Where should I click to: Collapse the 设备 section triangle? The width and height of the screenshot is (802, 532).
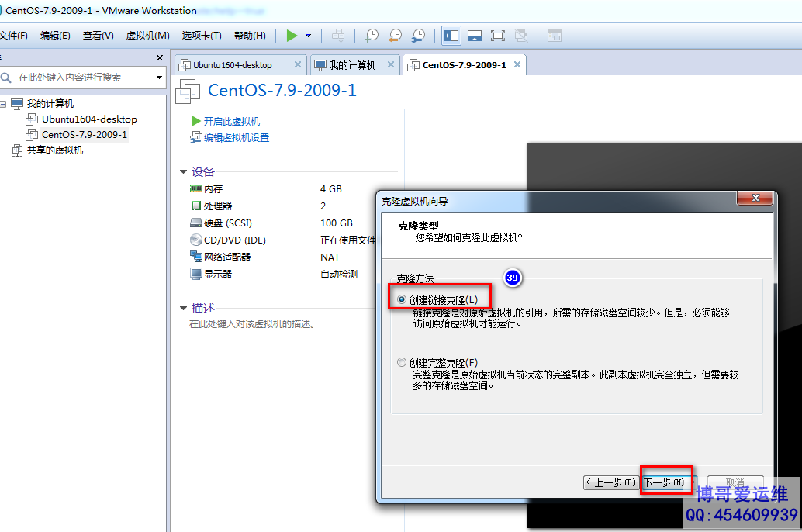183,172
